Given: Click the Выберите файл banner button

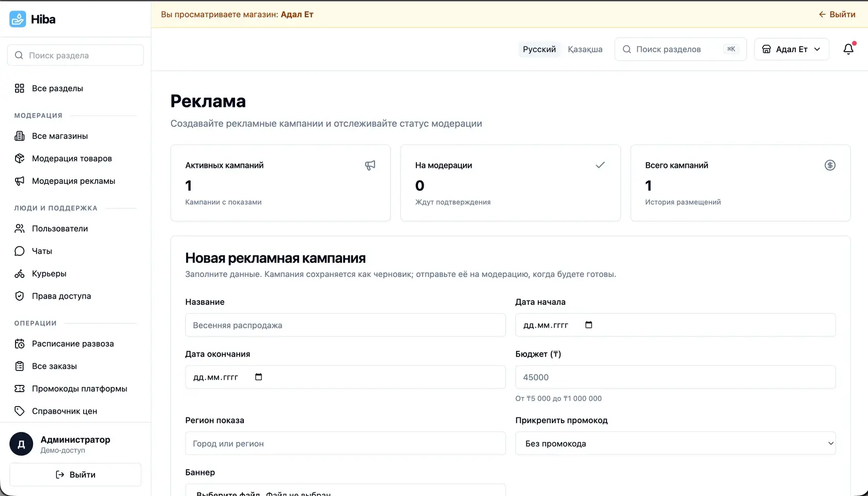Looking at the screenshot, I should 228,493.
